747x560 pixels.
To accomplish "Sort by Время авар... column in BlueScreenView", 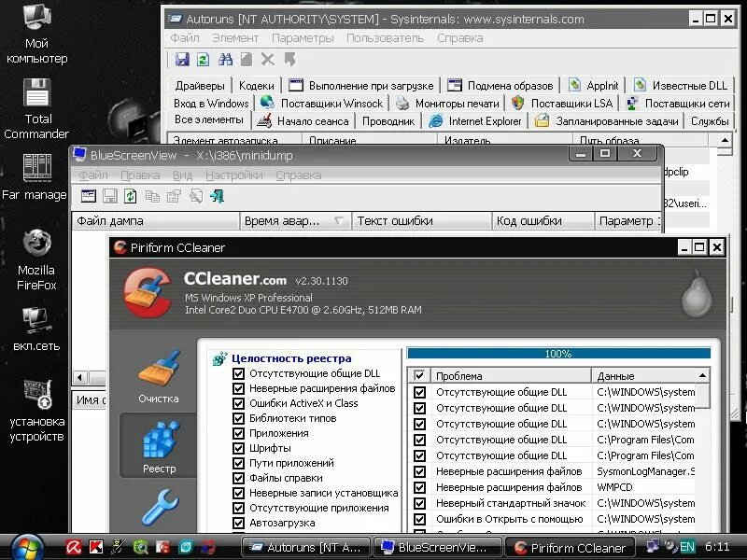I will [x=295, y=221].
